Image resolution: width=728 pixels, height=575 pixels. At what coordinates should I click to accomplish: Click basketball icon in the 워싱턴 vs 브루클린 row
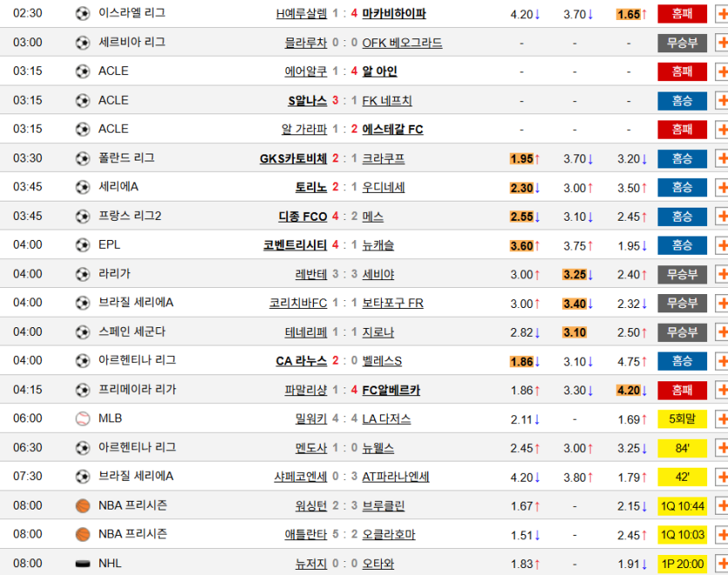(83, 506)
